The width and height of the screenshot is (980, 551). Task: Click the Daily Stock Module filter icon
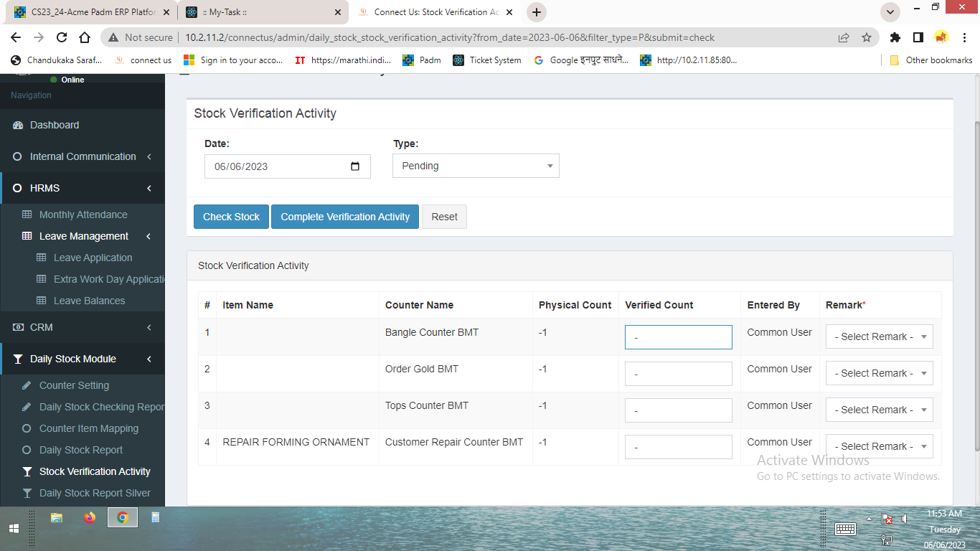pyautogui.click(x=18, y=359)
